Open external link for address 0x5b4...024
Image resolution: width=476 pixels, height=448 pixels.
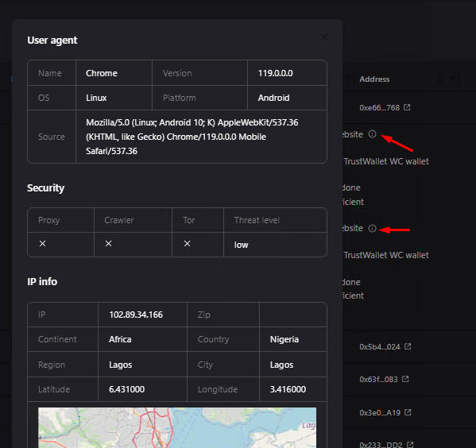tap(408, 346)
